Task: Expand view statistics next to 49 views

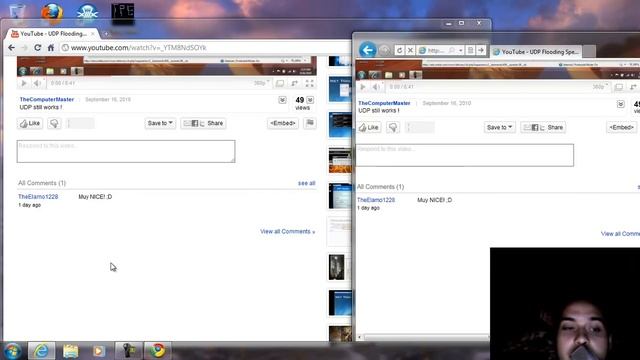Action: [x=311, y=100]
